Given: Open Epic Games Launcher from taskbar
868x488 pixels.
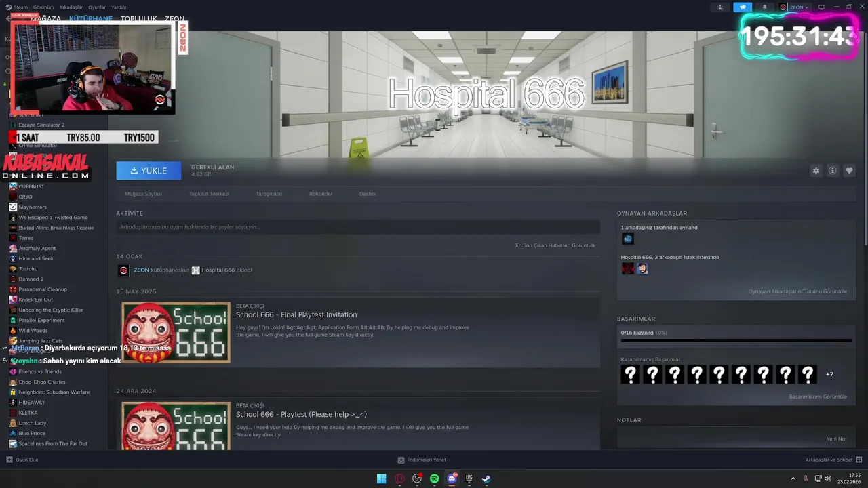Looking at the screenshot, I should 469,479.
